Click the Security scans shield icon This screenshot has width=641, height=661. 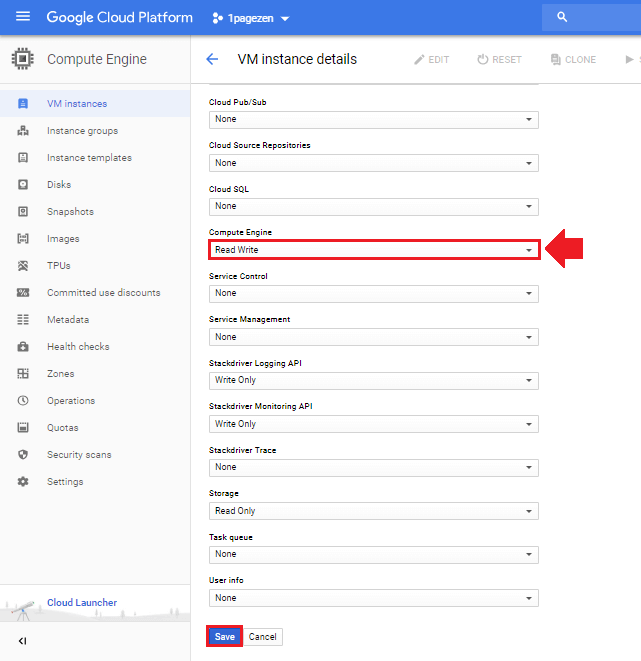[x=23, y=454]
